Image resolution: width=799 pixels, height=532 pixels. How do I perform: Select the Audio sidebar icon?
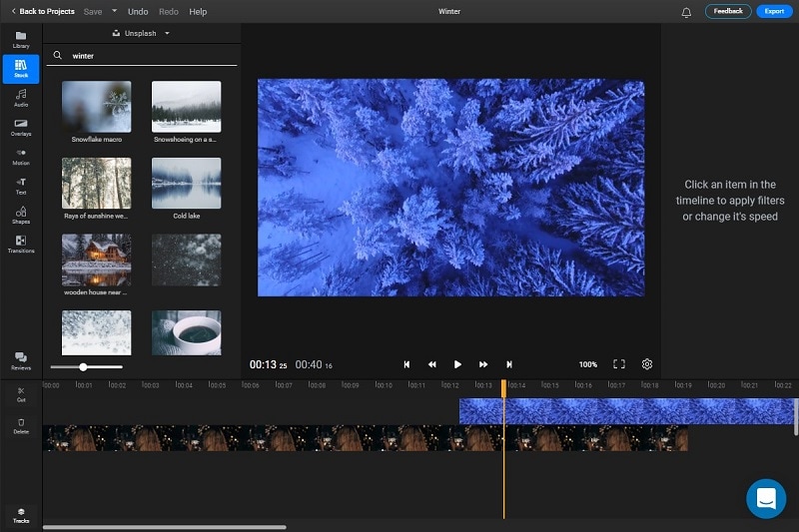21,97
